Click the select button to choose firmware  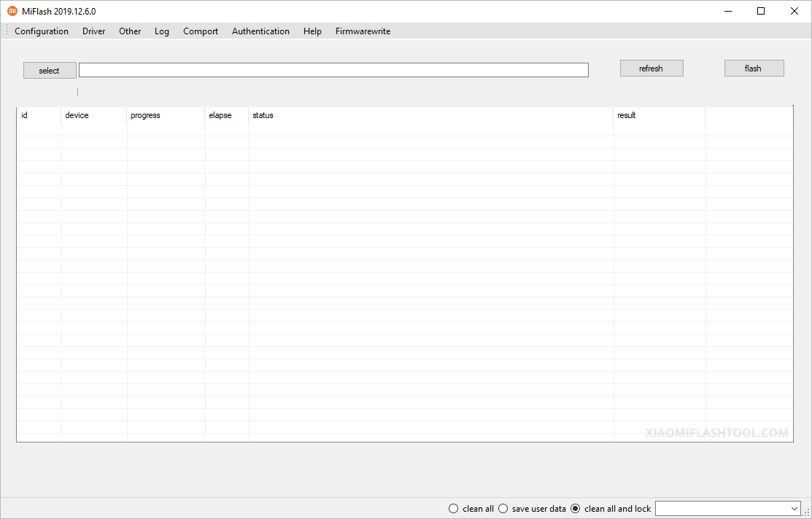[x=50, y=71]
